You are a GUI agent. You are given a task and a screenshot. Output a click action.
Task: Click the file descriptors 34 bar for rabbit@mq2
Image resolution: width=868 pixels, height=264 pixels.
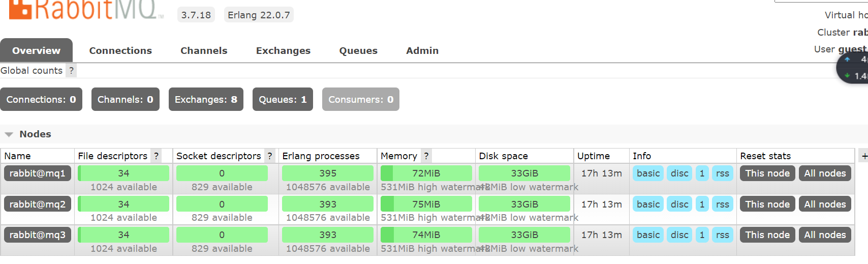123,204
